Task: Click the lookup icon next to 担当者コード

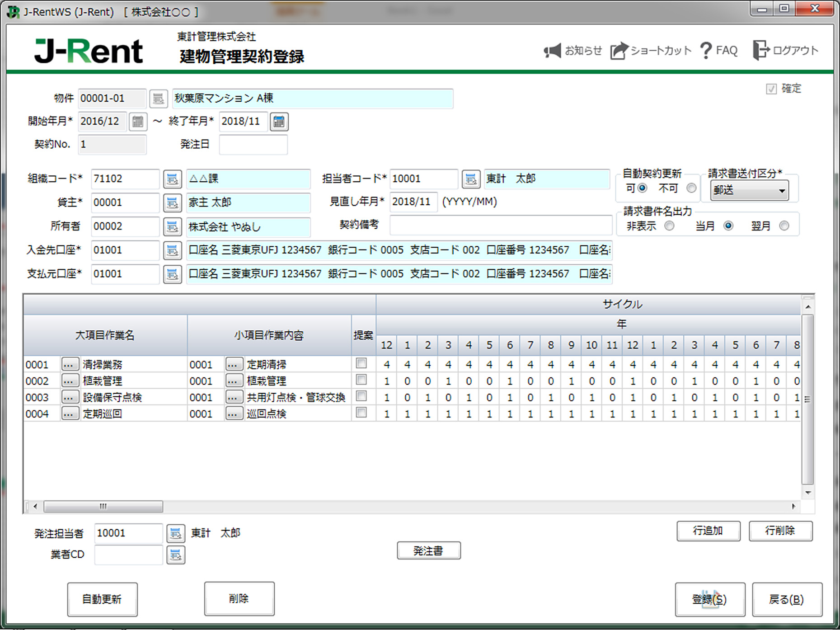Action: (471, 179)
